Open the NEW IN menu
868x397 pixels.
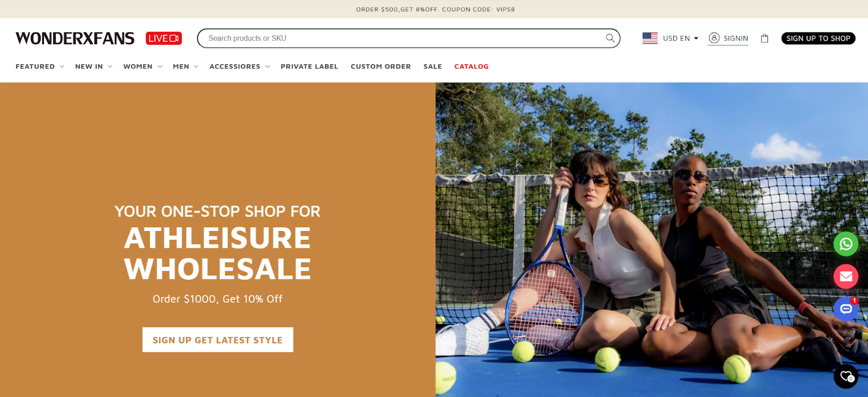point(94,67)
